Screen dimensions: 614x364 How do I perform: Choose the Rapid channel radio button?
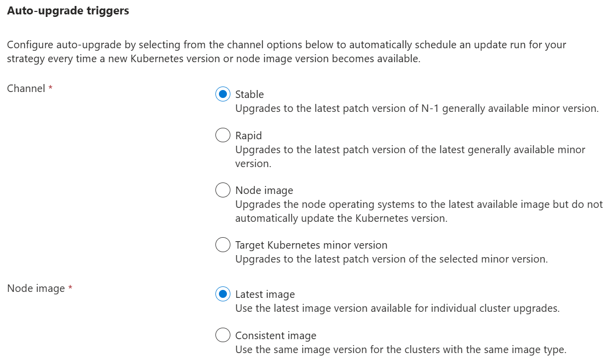point(223,135)
